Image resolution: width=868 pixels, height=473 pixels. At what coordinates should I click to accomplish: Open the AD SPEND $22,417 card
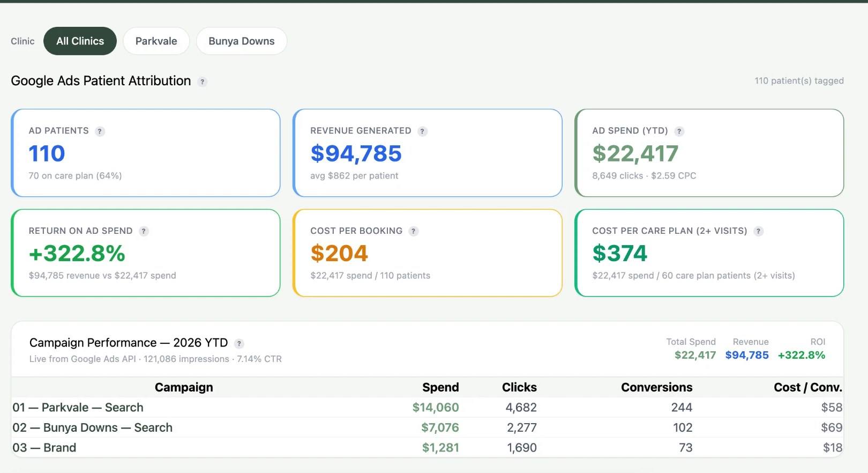709,153
